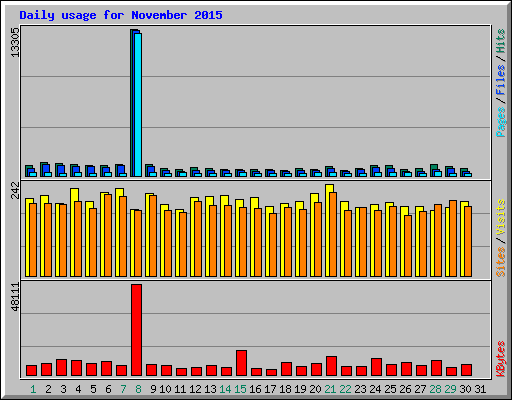Screen dimensions: 512x400
Task: Click day label 10 on the axis
Action: pos(165,389)
